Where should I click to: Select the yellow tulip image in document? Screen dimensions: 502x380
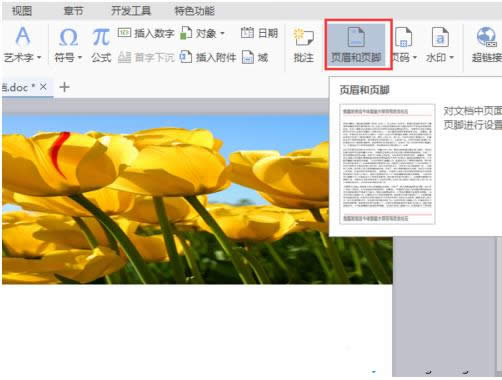point(197,199)
